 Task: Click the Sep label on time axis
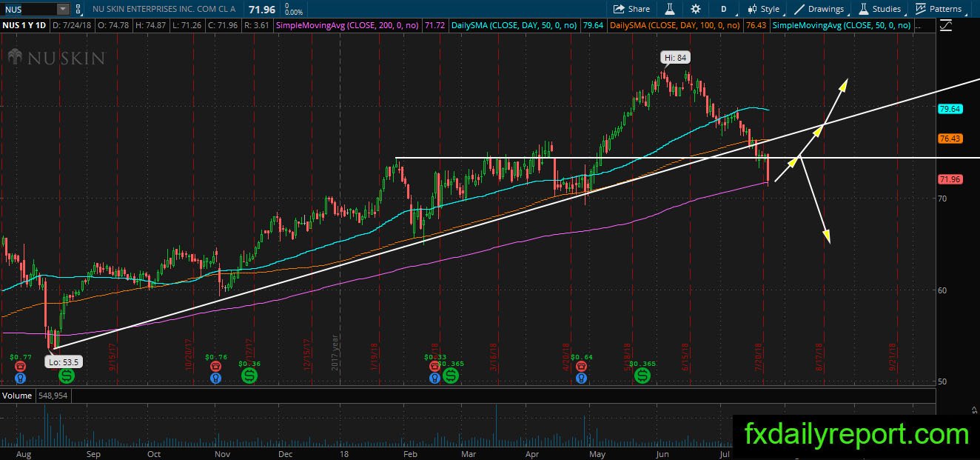tap(93, 453)
